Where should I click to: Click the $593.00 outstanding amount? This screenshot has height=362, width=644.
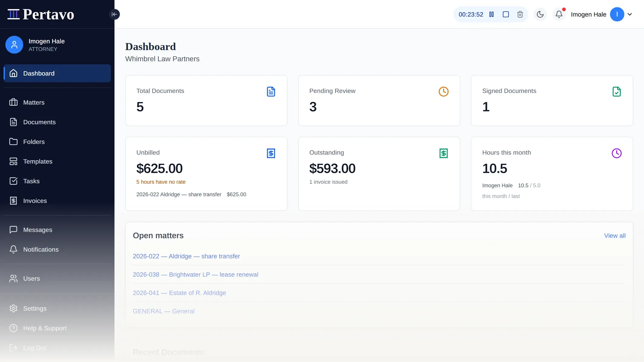[x=332, y=168]
